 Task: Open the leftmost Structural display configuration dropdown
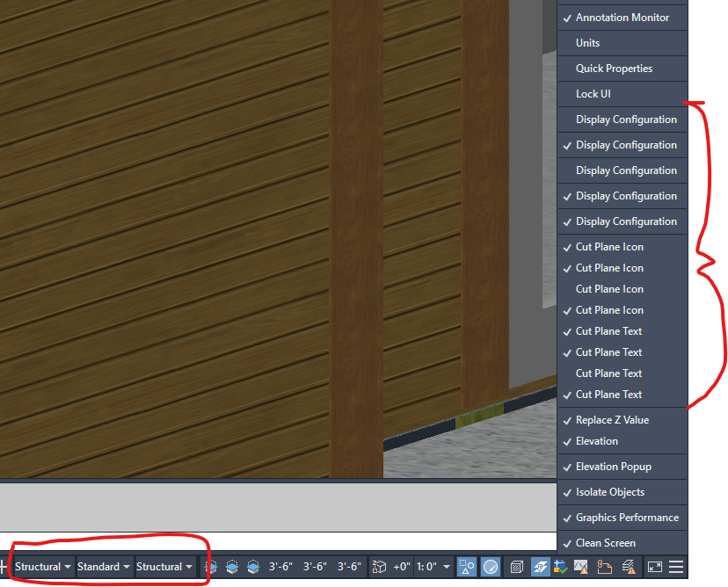tap(41, 567)
